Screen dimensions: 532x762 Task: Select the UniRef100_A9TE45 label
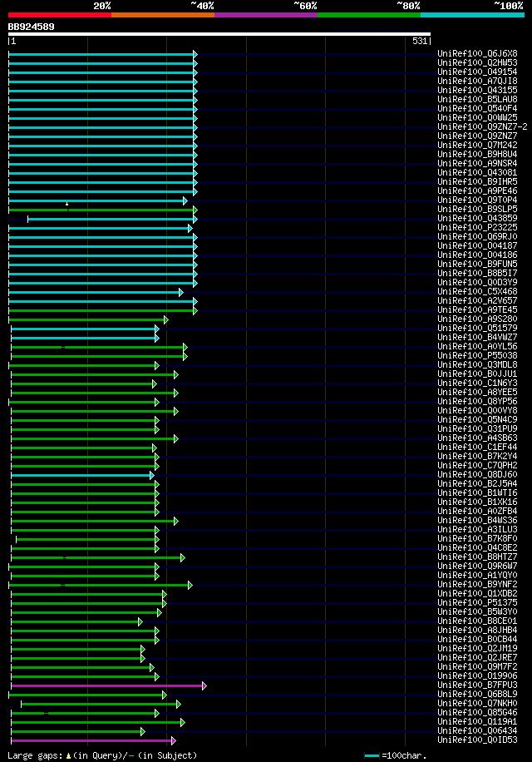click(477, 310)
